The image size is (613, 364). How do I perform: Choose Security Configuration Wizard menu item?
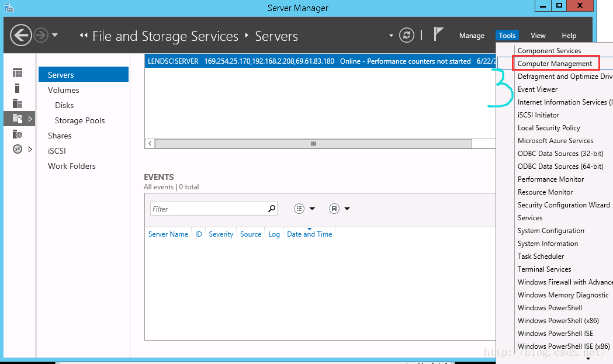pos(564,205)
